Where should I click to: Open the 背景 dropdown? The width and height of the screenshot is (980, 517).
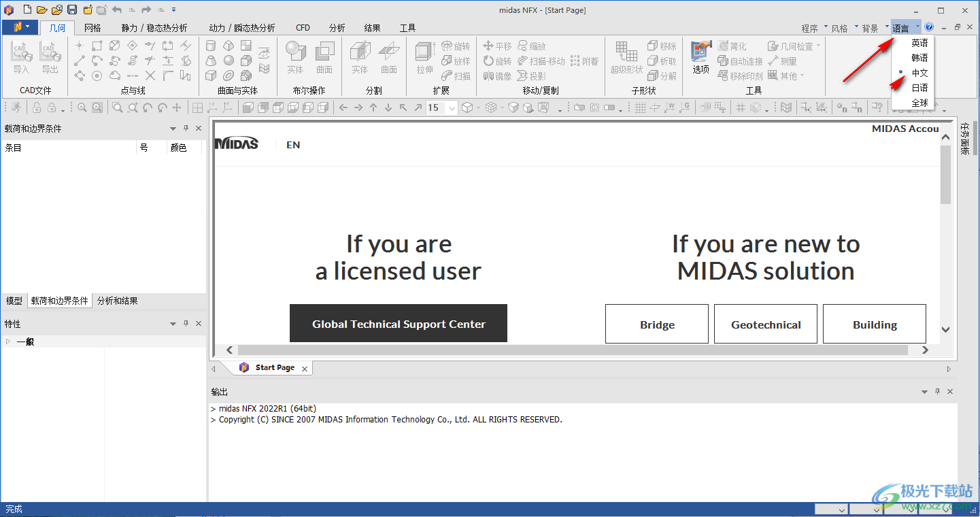(x=875, y=28)
